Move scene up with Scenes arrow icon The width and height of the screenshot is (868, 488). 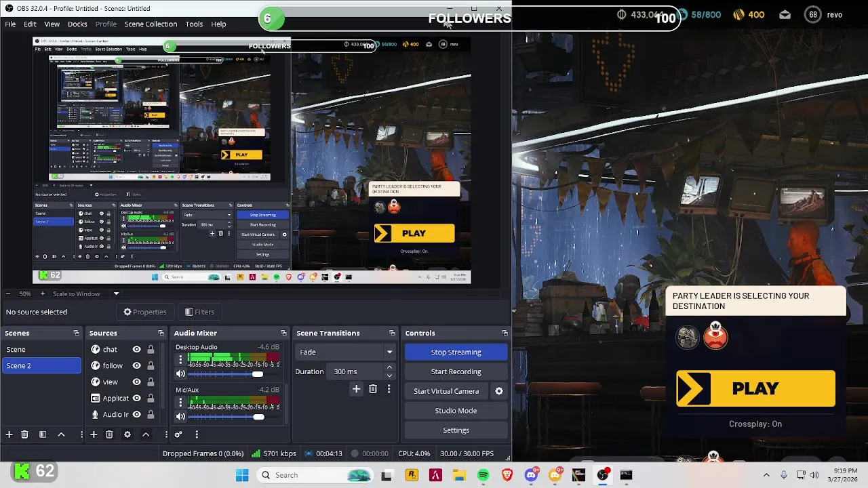[x=61, y=434]
